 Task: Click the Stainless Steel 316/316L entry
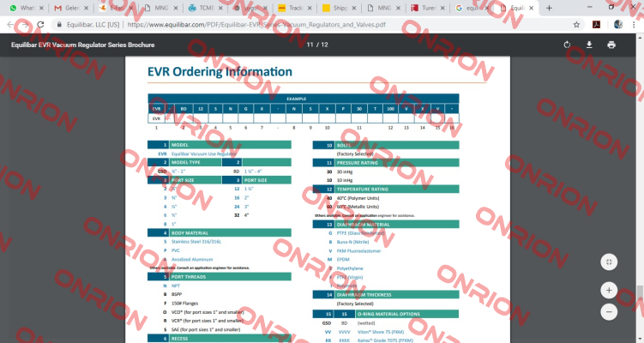(196, 242)
